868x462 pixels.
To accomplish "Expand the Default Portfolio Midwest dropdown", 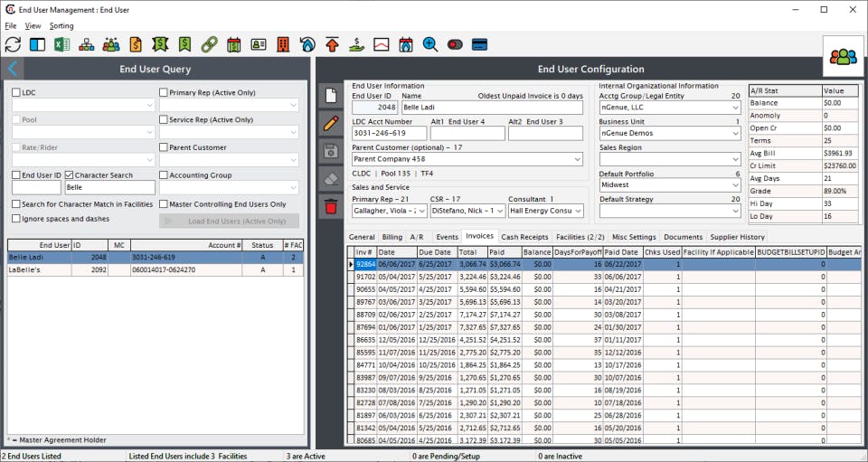I will pyautogui.click(x=735, y=185).
